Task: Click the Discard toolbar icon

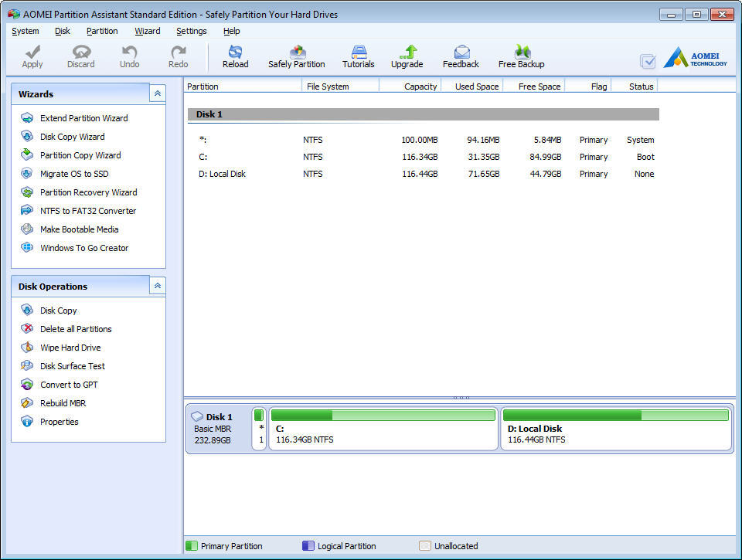Action: click(x=81, y=52)
